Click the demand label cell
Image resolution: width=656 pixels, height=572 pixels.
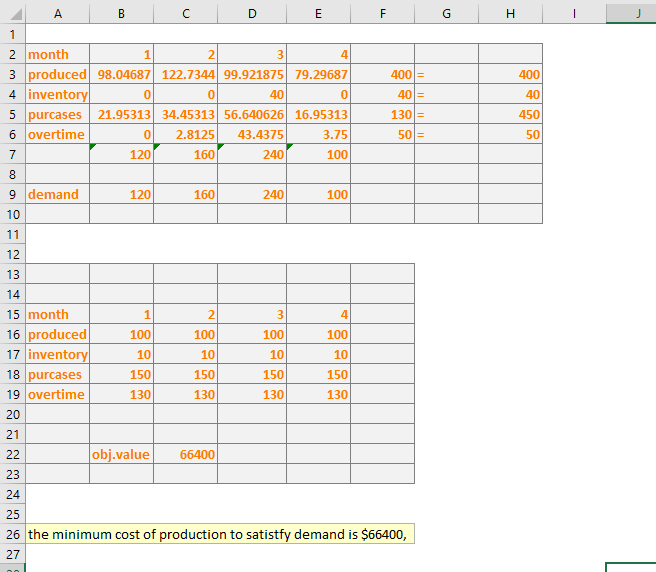57,194
